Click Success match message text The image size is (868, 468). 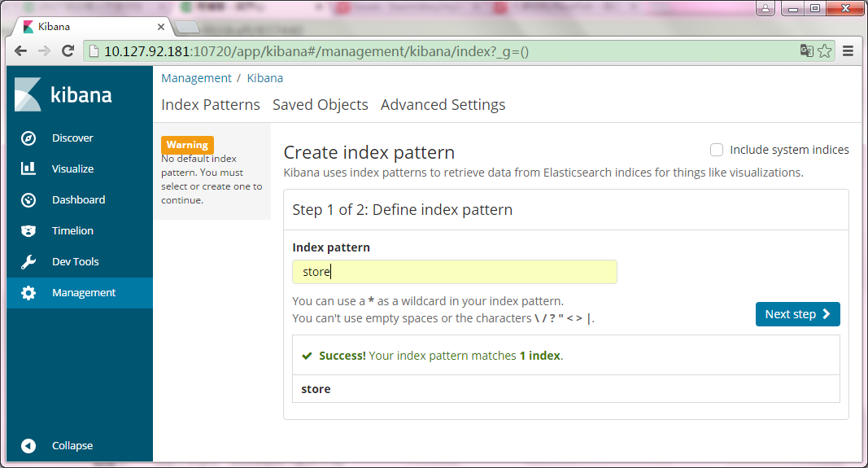[441, 356]
